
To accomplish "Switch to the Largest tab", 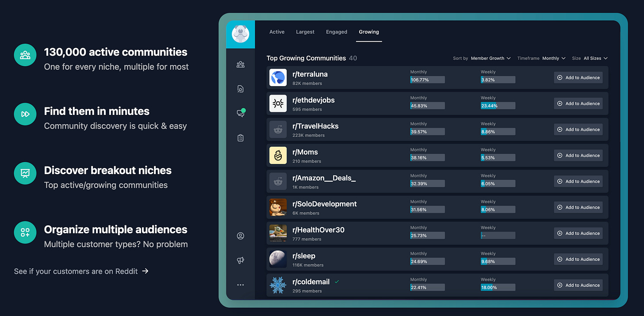I will coord(305,32).
